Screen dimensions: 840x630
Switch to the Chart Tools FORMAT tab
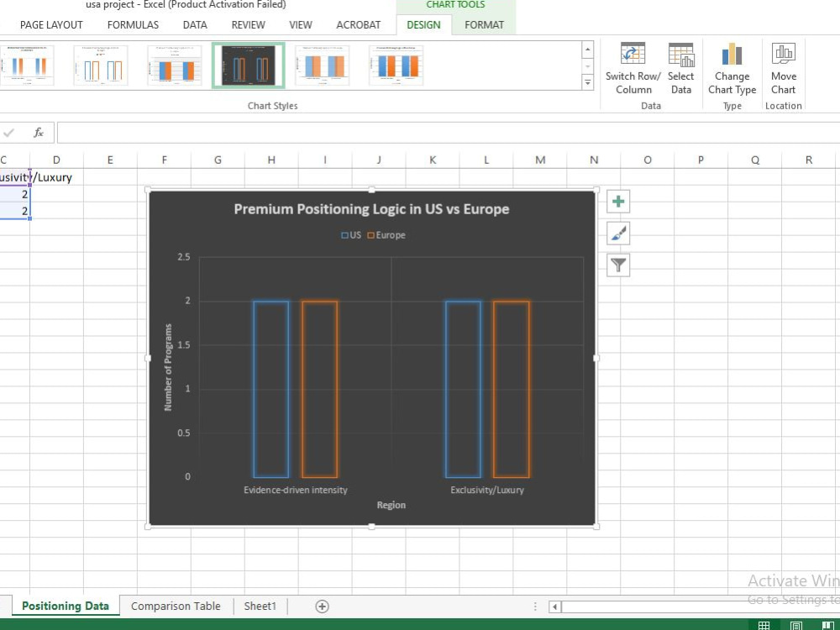pos(485,24)
